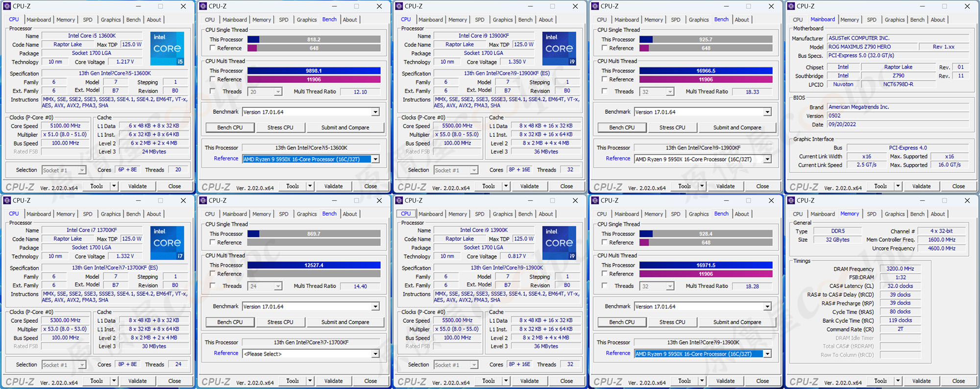The height and width of the screenshot is (389, 980).
Task: Enable Multi Thread Reference in 13700KF Bench window
Action: [x=213, y=274]
